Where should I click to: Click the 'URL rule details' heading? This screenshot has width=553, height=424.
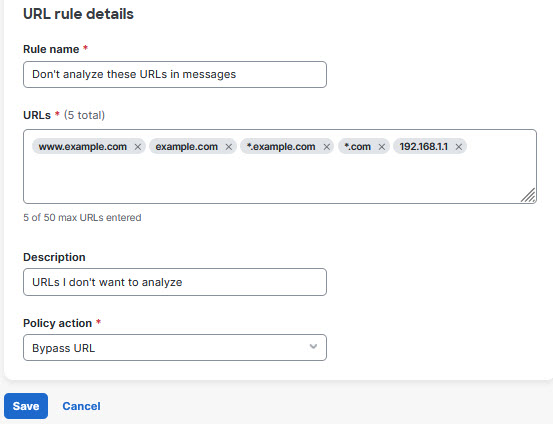pos(78,14)
